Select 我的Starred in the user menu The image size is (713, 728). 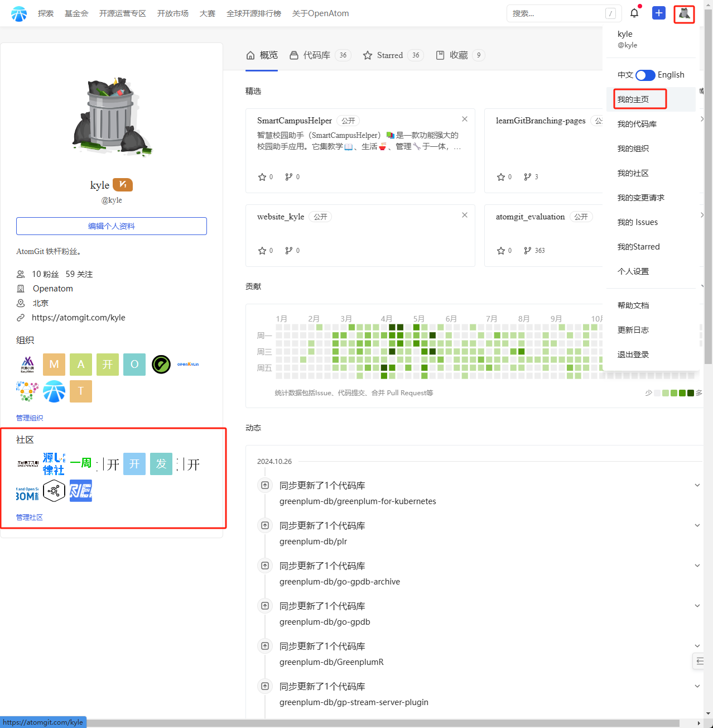coord(651,247)
